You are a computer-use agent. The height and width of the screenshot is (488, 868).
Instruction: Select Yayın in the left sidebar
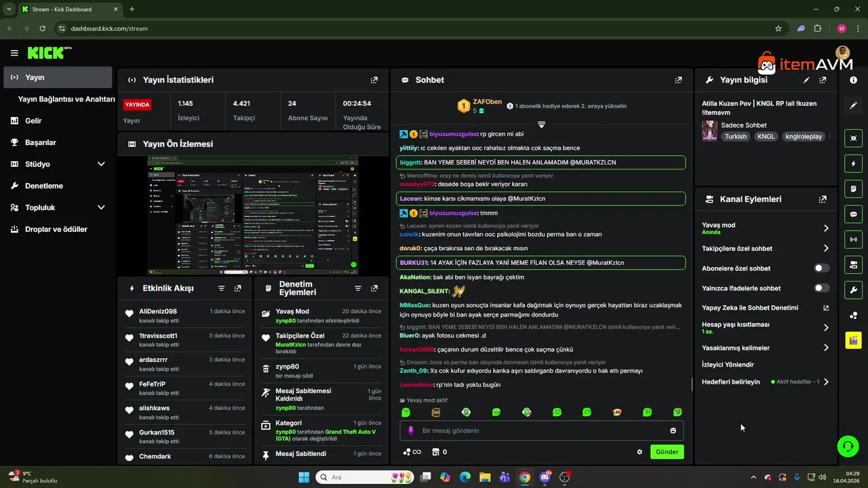(58, 77)
